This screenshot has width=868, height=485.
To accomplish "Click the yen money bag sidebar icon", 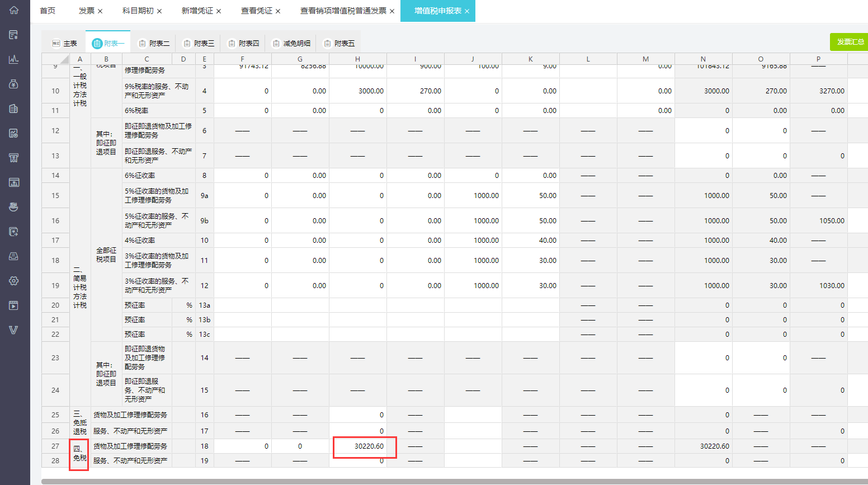I will point(14,84).
